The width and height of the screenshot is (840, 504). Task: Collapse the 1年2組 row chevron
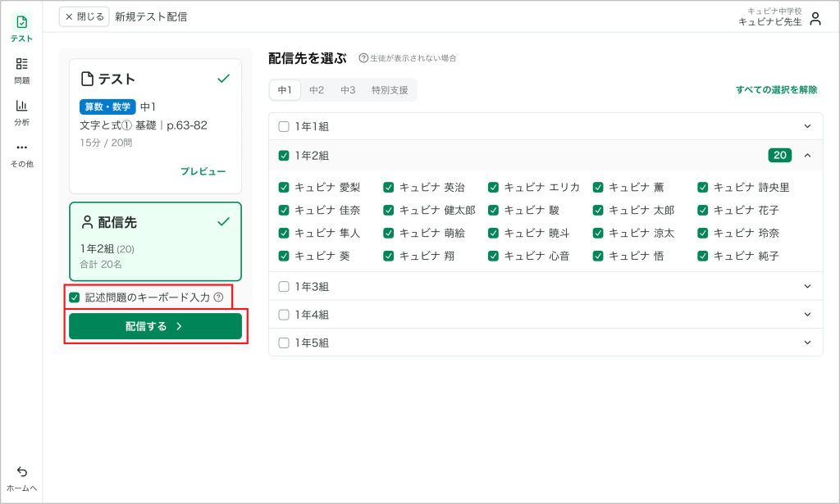(807, 155)
